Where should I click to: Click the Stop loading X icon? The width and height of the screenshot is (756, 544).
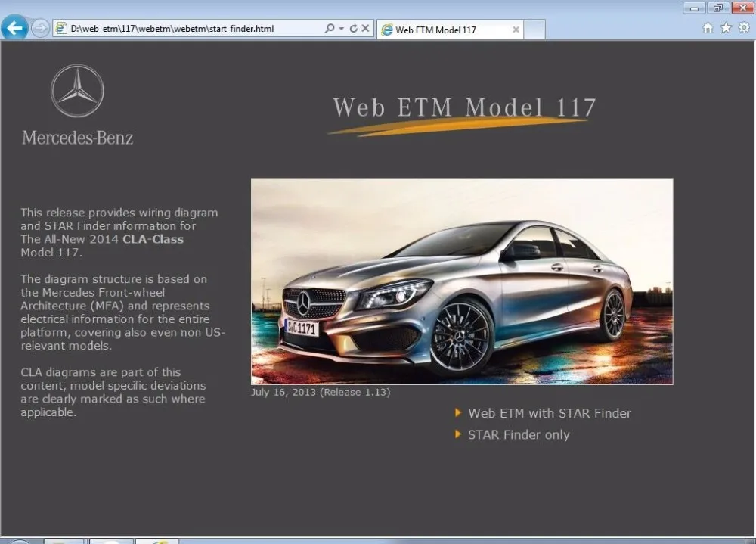[x=365, y=28]
